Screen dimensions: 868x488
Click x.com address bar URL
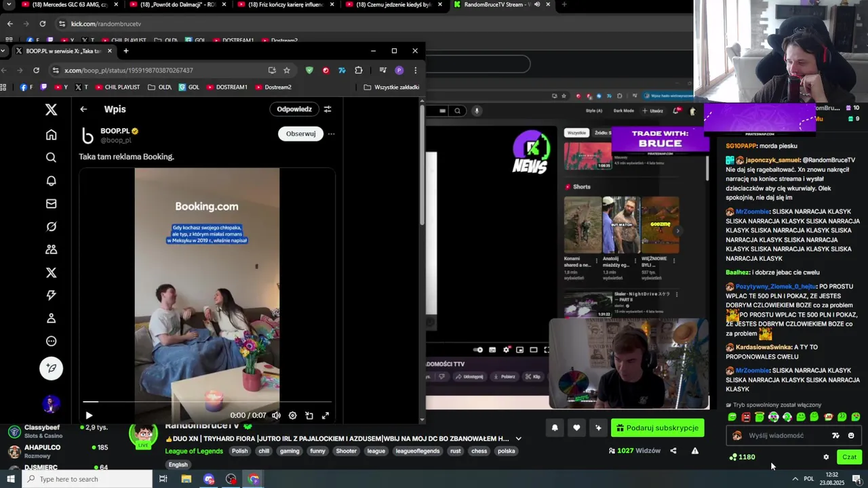tap(129, 70)
